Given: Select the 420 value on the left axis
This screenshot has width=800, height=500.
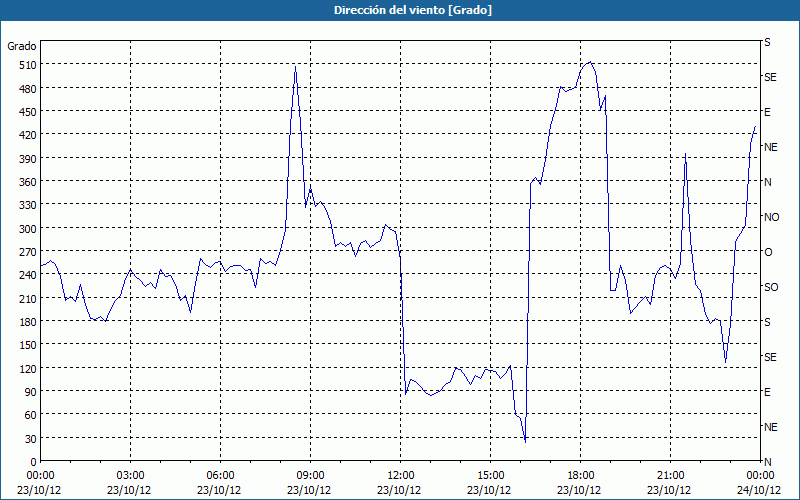Looking at the screenshot, I should [28, 135].
